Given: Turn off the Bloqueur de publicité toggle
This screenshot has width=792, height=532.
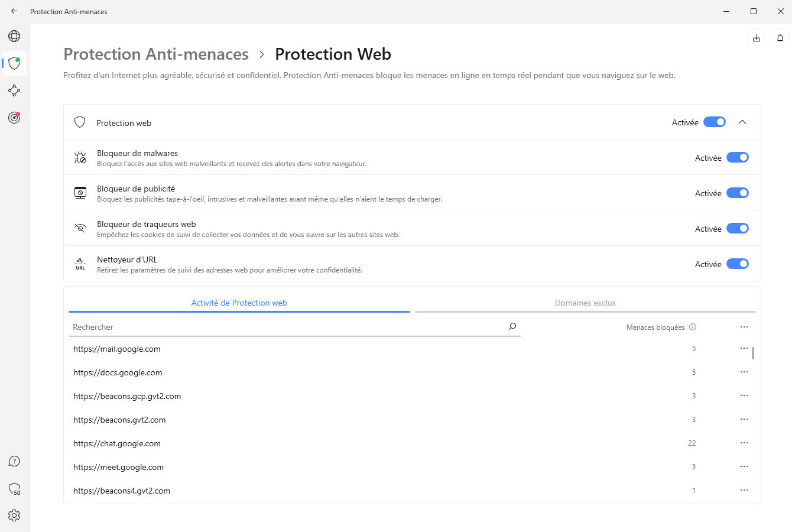Looking at the screenshot, I should (x=737, y=193).
